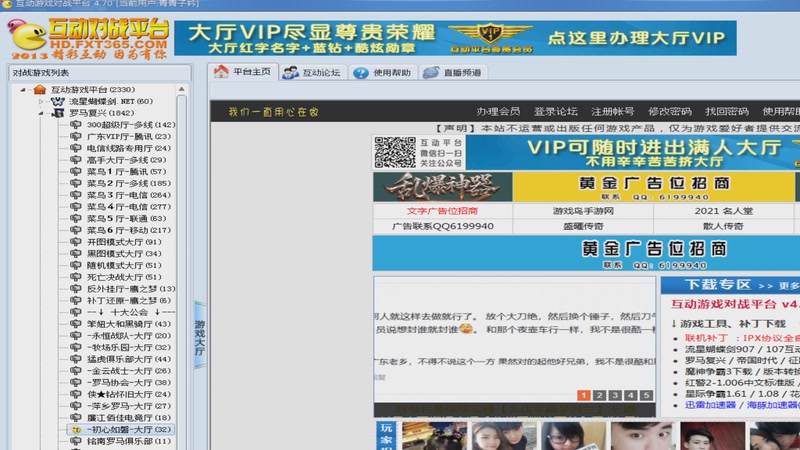Click the hall icon next to 菜鸟2厅-多线
800x450 pixels.
[76, 183]
